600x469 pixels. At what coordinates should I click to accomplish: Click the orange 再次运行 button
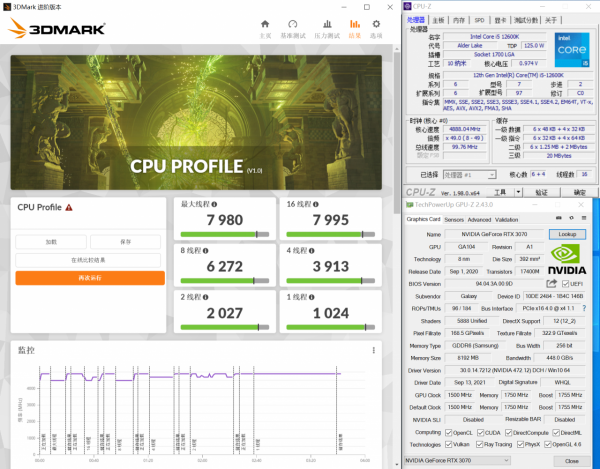(x=90, y=278)
